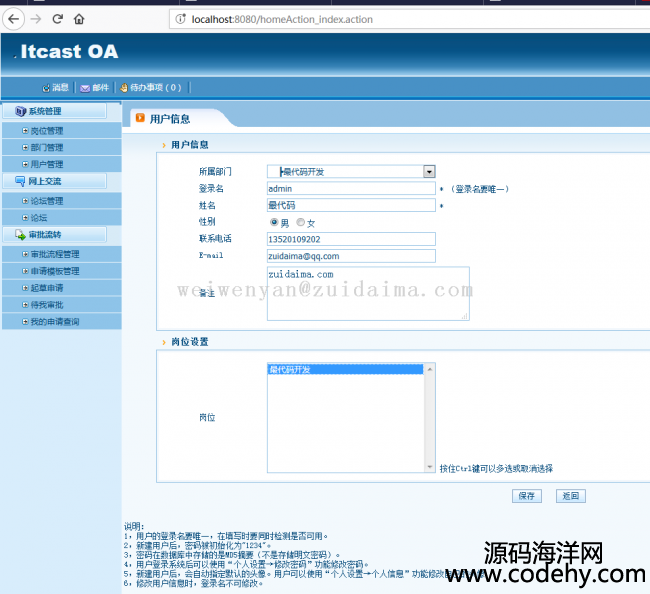Image resolution: width=650 pixels, height=594 pixels.
Task: Click the 保存 save button
Action: click(x=527, y=496)
